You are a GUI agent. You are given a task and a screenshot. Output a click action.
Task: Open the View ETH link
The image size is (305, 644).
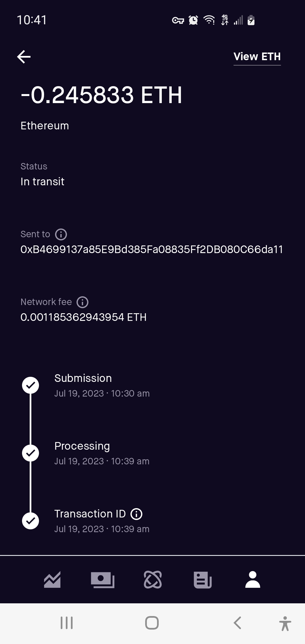click(x=257, y=57)
